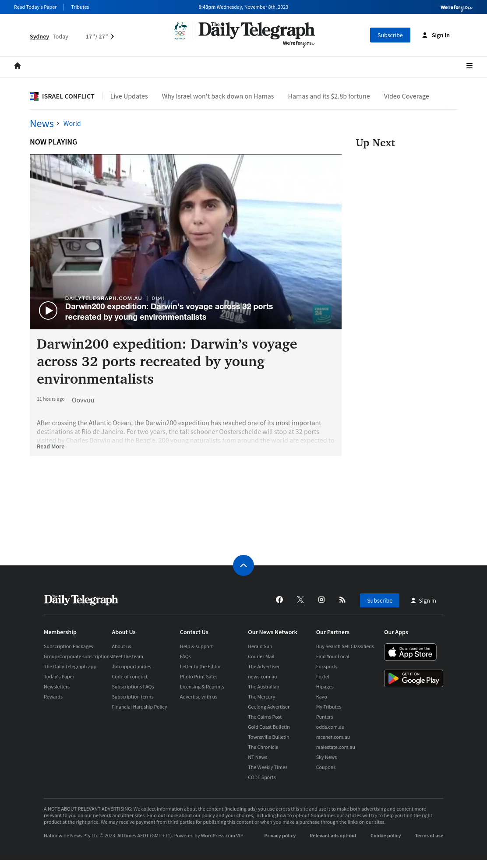Viewport: 487px width, 868px height.
Task: Open Foxsports partner link
Action: 327,667
